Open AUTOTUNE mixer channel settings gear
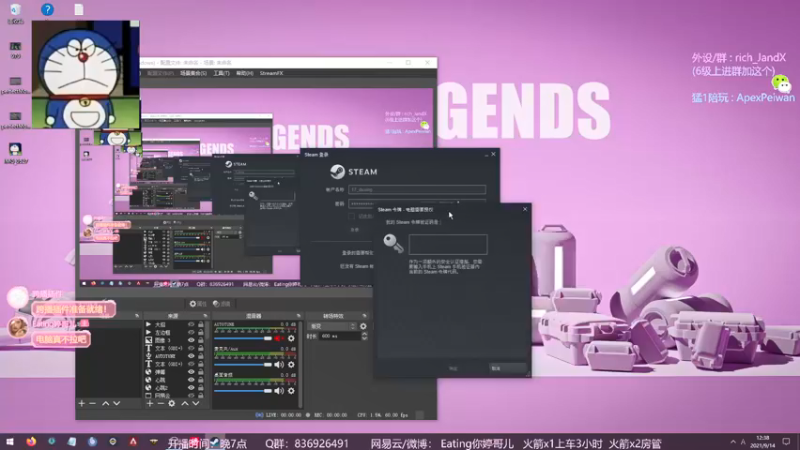Screen dimensions: 800x450 pos(291,338)
